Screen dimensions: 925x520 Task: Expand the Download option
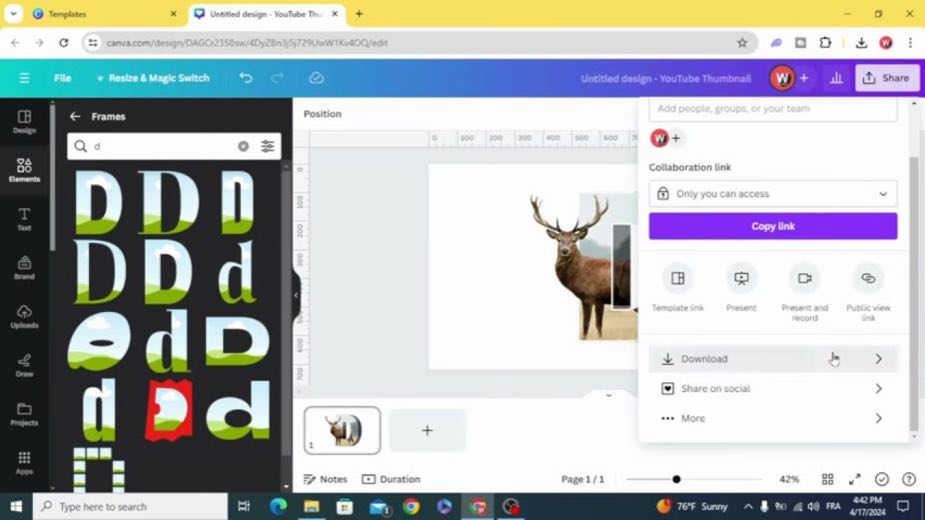tap(773, 359)
